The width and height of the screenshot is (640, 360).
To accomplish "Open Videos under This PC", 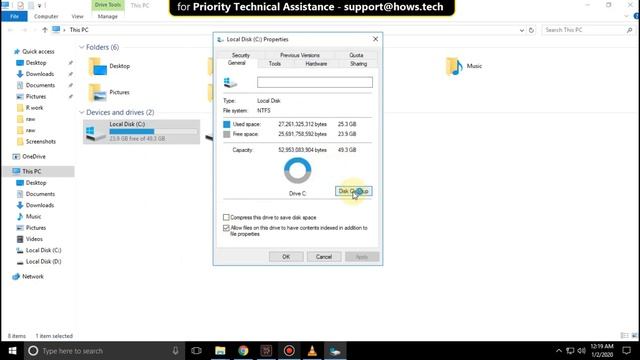I will (34, 239).
